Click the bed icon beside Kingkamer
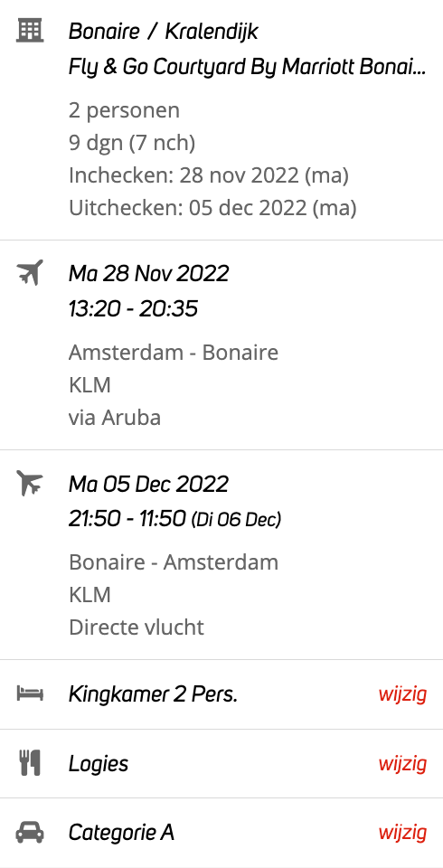This screenshot has width=443, height=868. tap(30, 693)
